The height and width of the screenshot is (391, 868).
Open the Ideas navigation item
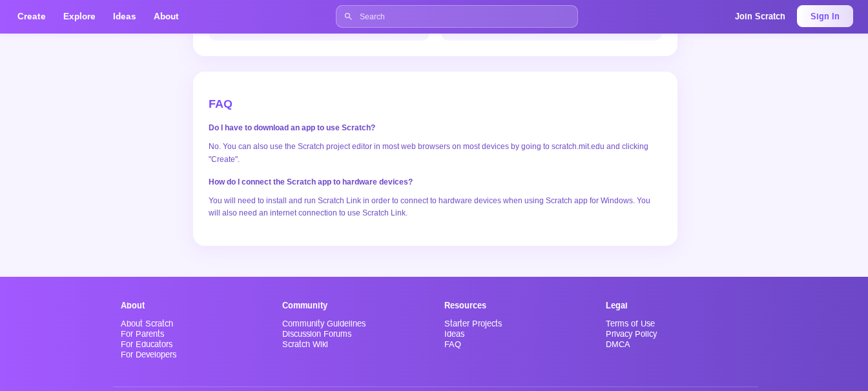point(125,17)
